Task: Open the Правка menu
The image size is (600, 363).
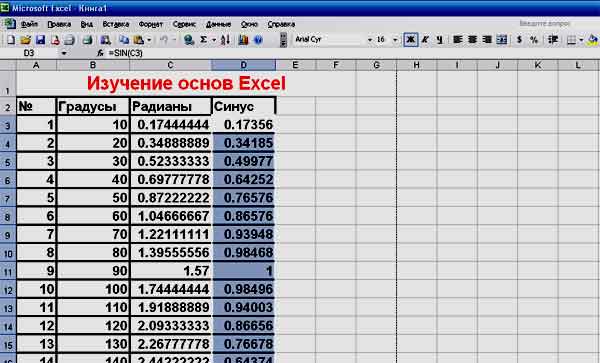Action: click(x=59, y=24)
